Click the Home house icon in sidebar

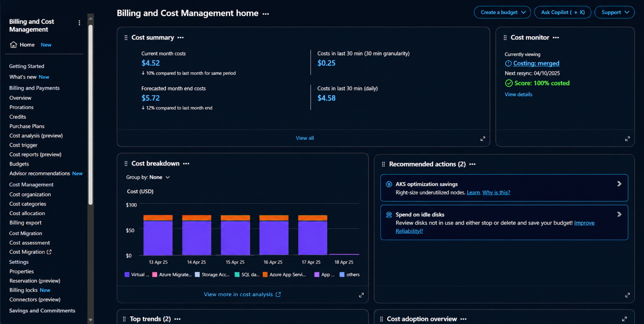coord(14,45)
